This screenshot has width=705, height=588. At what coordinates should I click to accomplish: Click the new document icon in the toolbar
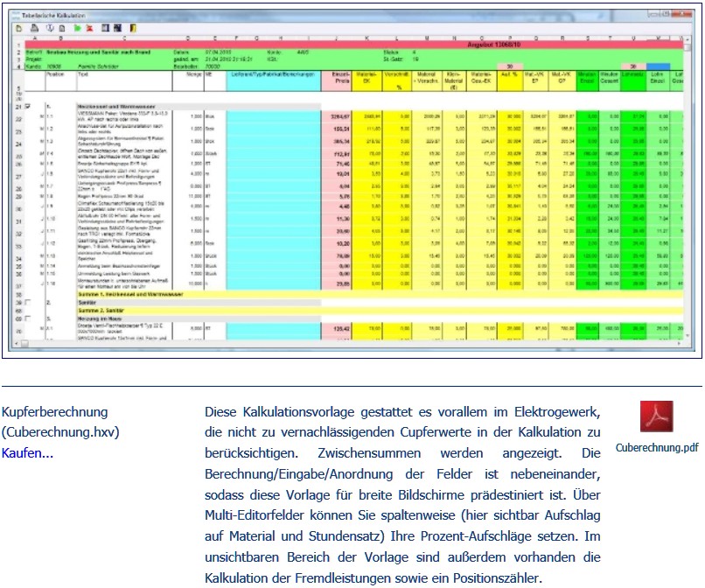tap(19, 28)
